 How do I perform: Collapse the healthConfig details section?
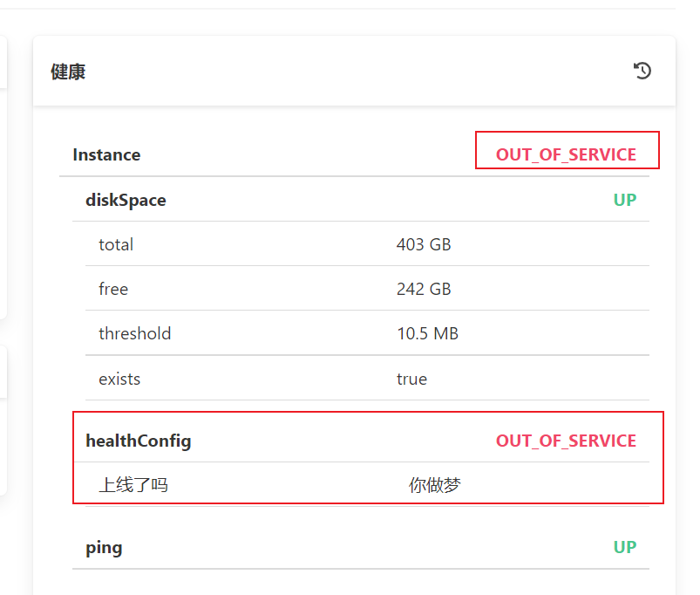pos(138,441)
